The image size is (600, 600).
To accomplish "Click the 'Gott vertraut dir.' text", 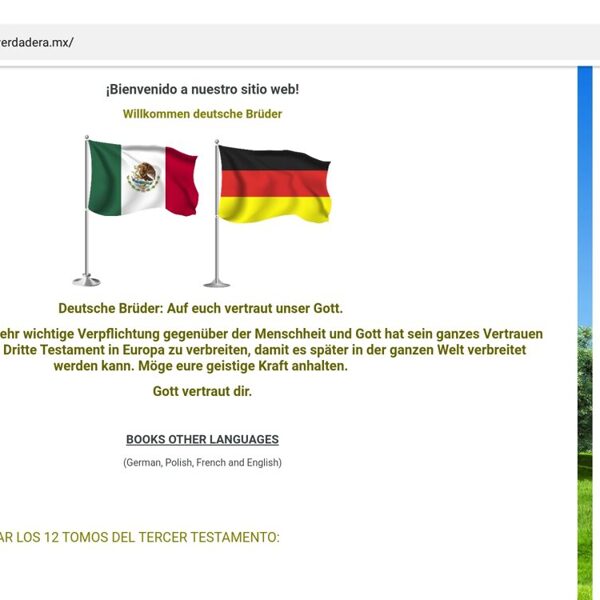I will point(202,391).
